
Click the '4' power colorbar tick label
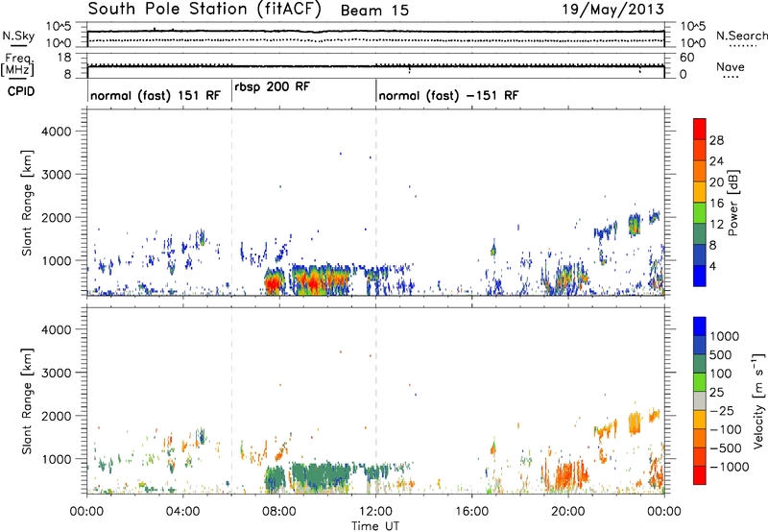click(712, 266)
